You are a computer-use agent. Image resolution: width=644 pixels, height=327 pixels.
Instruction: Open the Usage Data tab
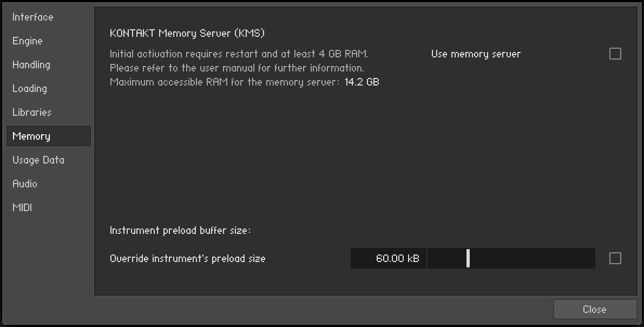point(38,160)
